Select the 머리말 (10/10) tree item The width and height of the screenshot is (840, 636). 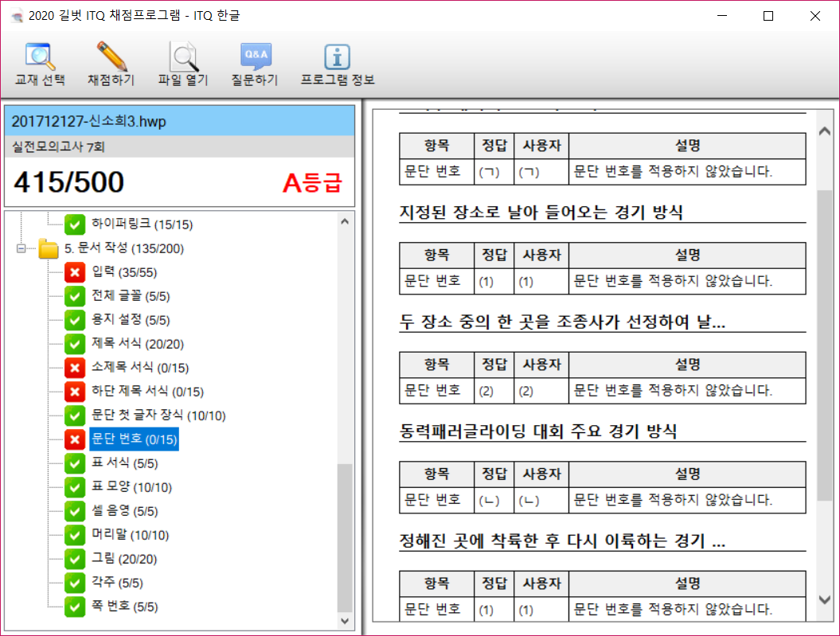130,535
